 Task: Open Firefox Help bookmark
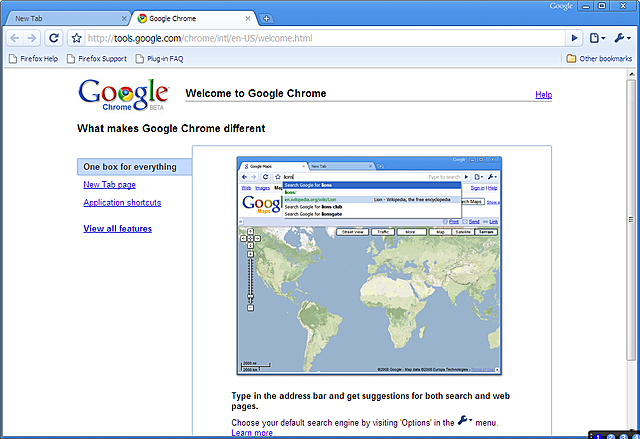click(33, 59)
